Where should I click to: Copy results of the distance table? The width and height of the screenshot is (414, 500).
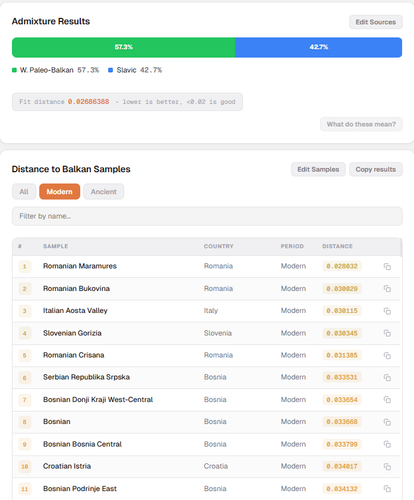point(376,169)
